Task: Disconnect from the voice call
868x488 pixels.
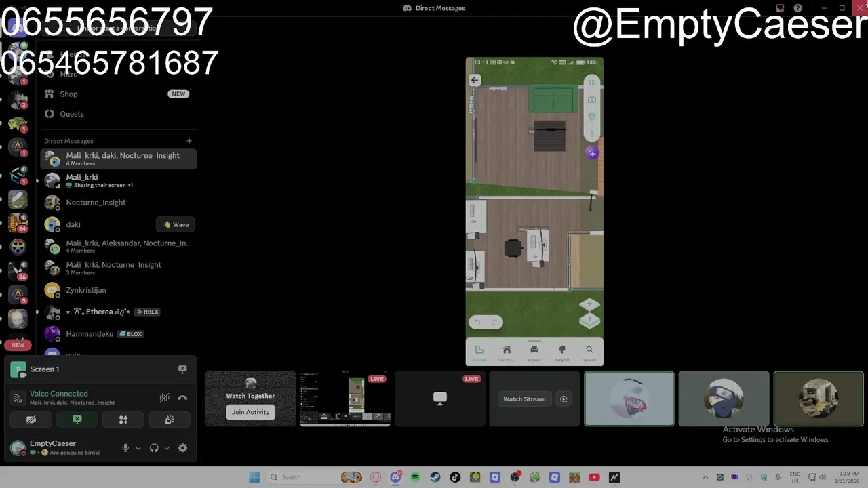Action: coord(182,398)
